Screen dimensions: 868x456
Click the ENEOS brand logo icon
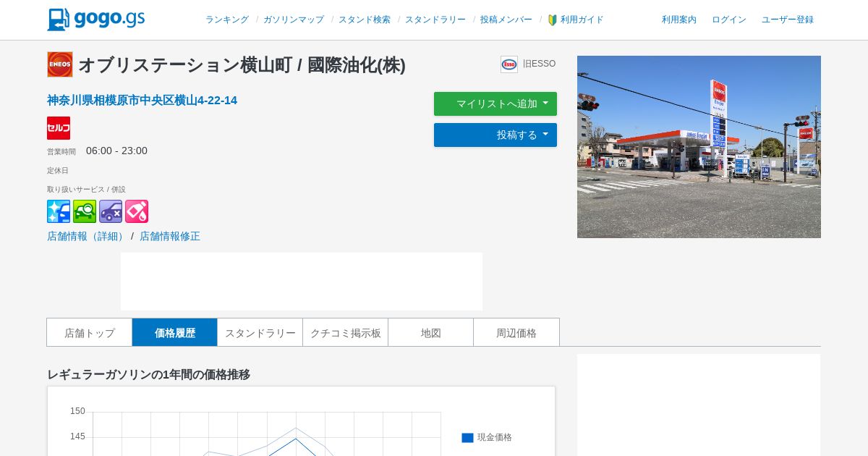tap(60, 64)
